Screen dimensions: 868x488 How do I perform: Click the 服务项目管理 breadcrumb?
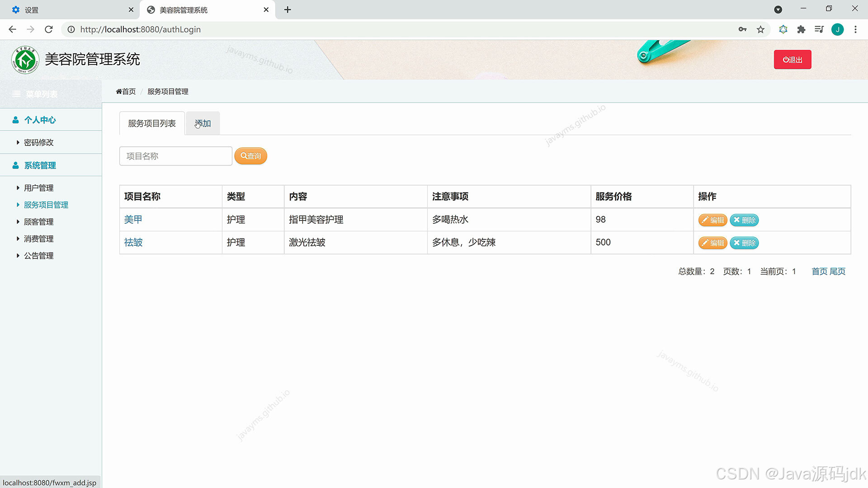[x=168, y=91]
